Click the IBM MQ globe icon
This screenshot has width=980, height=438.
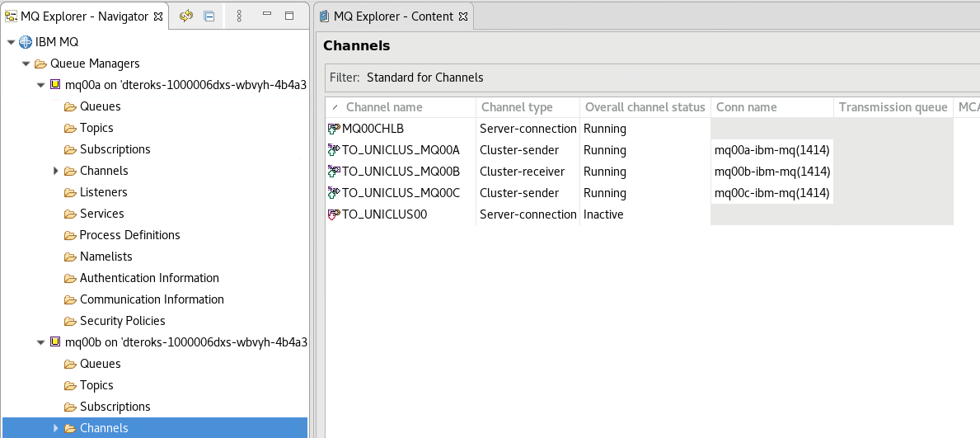click(26, 42)
